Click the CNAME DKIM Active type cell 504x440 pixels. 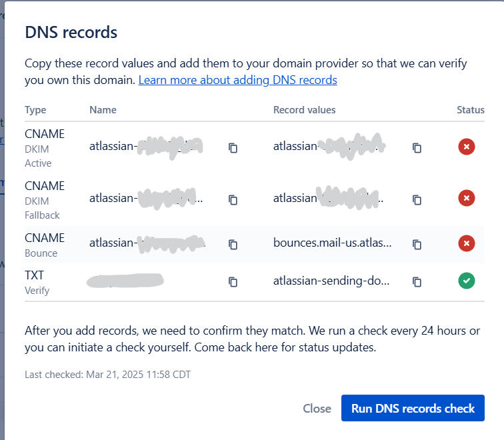45,148
